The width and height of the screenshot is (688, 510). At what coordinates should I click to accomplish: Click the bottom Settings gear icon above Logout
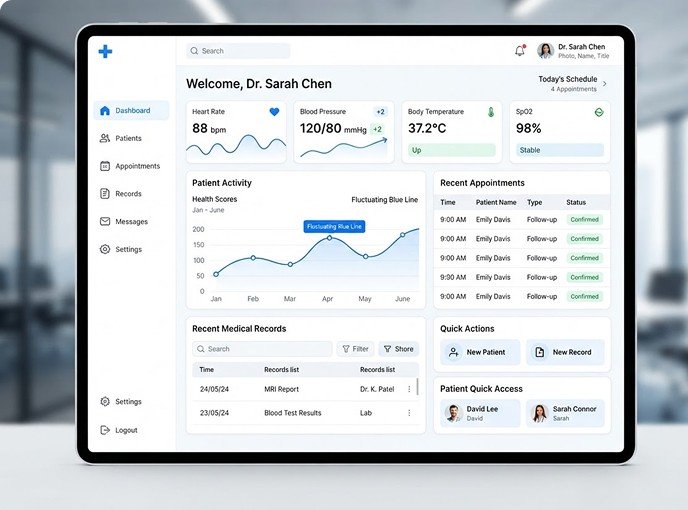105,401
